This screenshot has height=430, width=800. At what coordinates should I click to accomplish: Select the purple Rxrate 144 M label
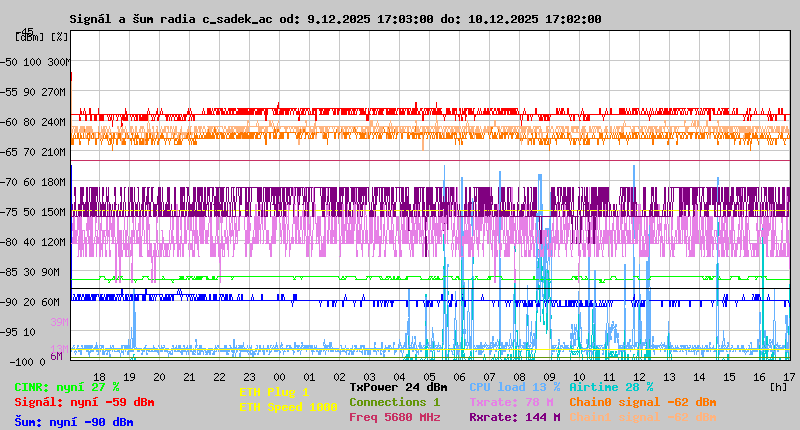[514, 417]
